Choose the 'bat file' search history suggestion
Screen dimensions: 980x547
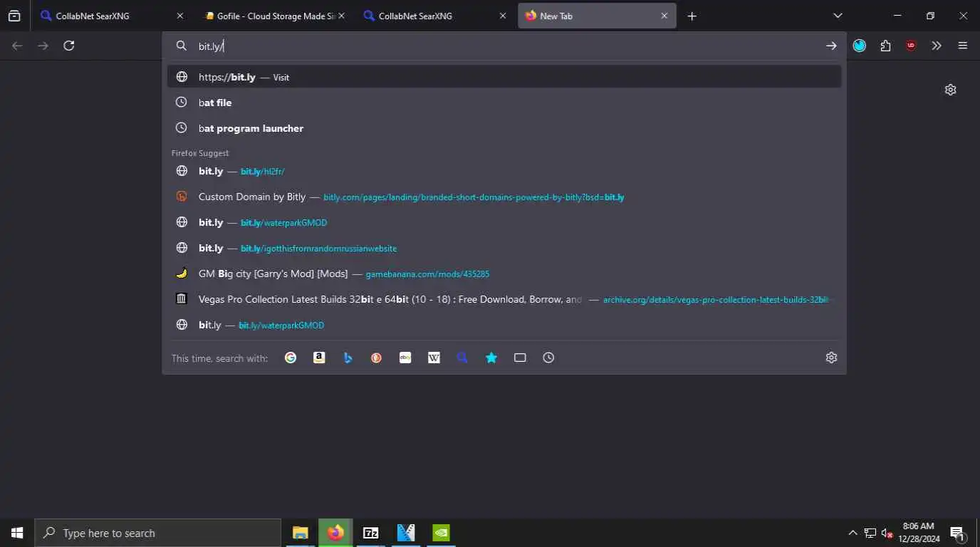(504, 103)
